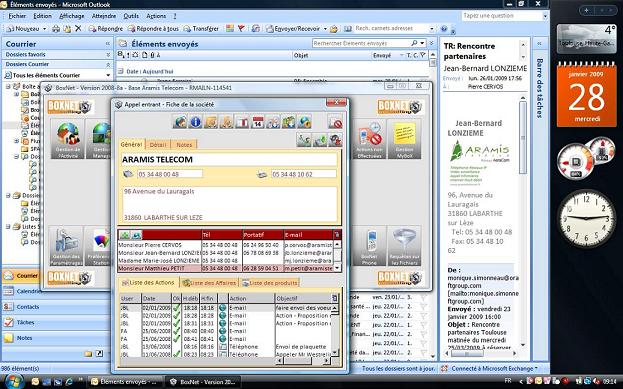Screen dimensions: 623x389
Task: Open Actions non Effectuées icon in BoxNet
Action: [370, 139]
